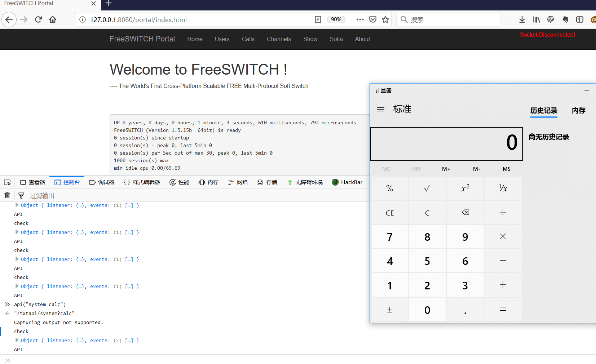The height and width of the screenshot is (364, 596).
Task: Open the Firefox library menu
Action: click(x=537, y=19)
